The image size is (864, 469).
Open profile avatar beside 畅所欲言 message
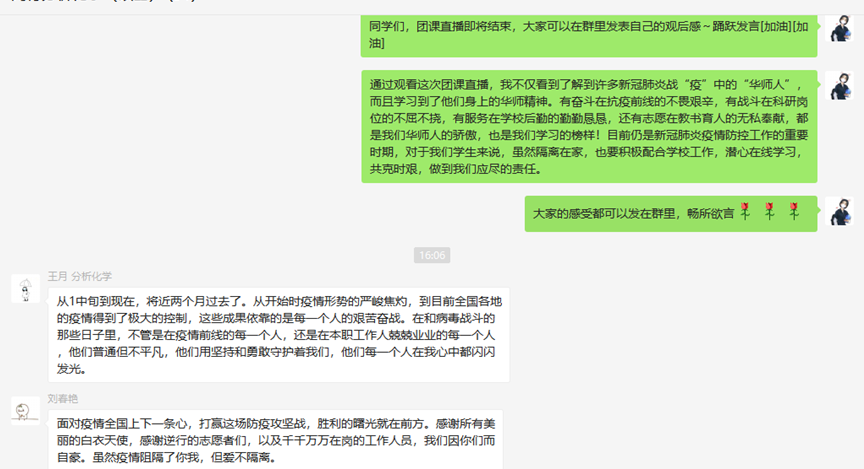point(839,211)
